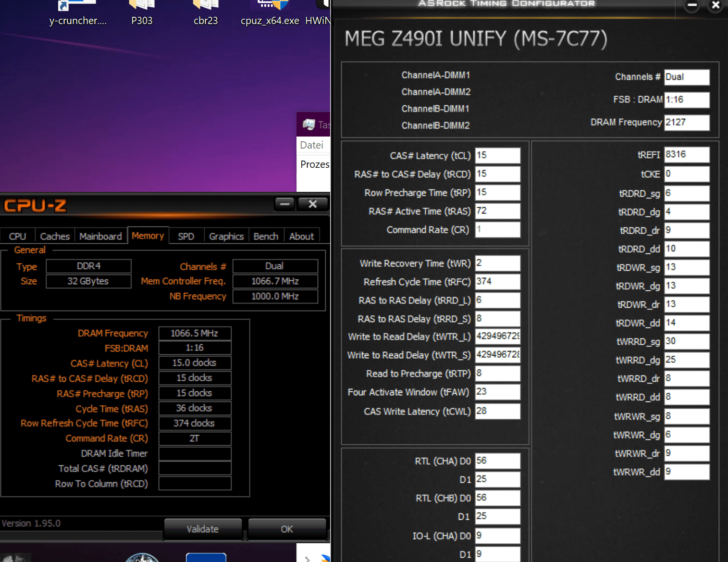
Task: Minimize the CPU-Z window
Action: [x=284, y=204]
